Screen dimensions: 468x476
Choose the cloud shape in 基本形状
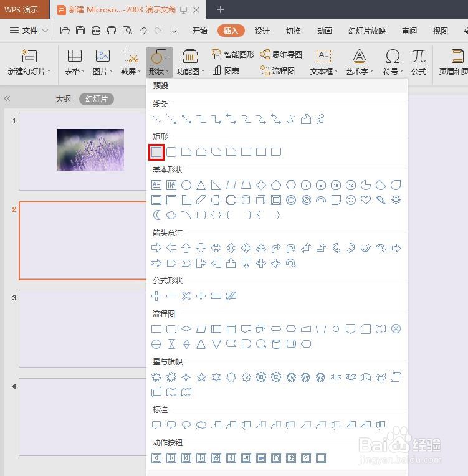tap(171, 215)
